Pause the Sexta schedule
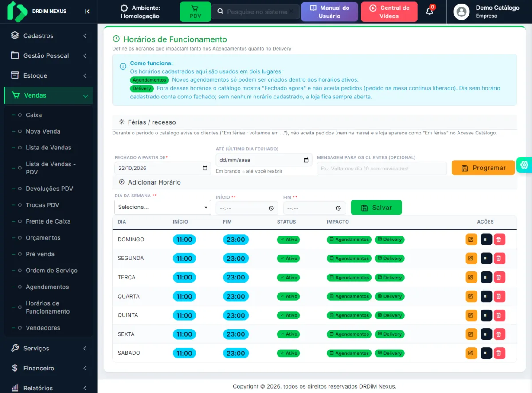The width and height of the screenshot is (532, 393). pos(486,334)
